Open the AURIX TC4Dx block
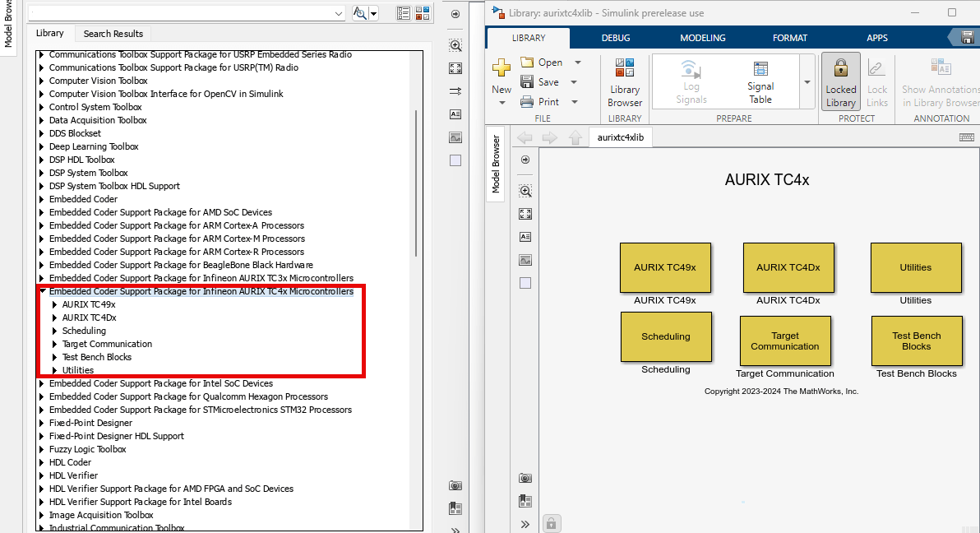 tap(788, 267)
